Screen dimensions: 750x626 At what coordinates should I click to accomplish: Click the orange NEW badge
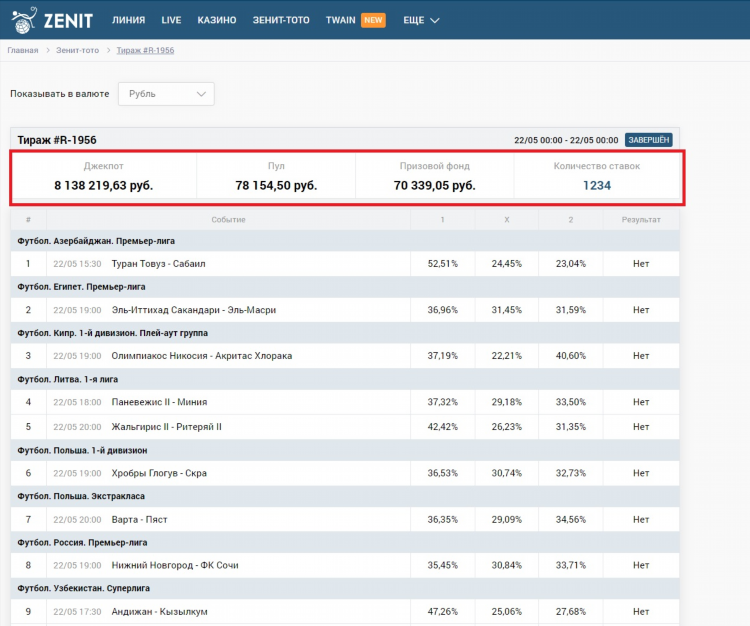click(373, 20)
